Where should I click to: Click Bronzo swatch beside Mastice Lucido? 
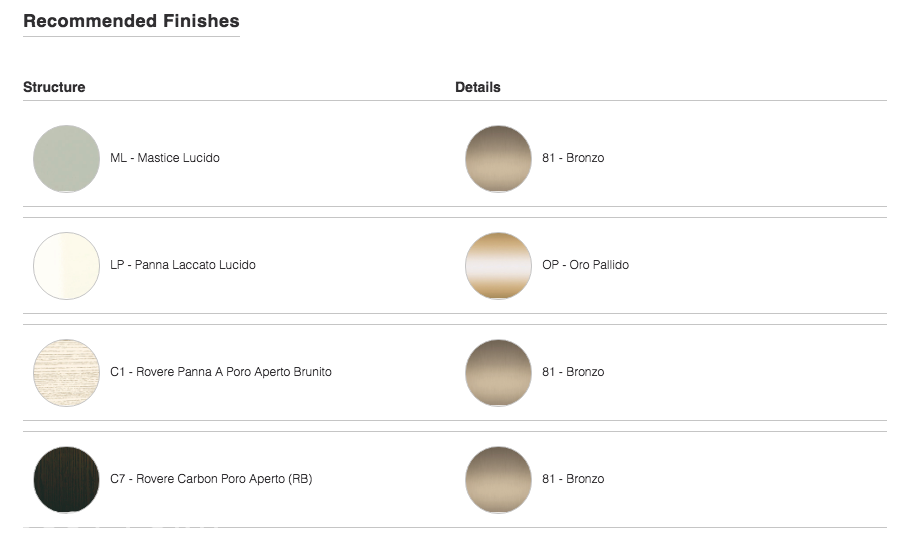coord(498,158)
